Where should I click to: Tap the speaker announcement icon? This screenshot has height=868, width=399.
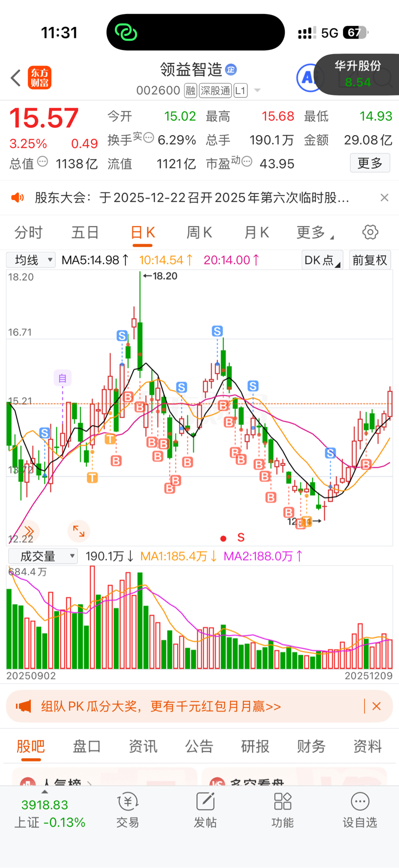coord(18,198)
